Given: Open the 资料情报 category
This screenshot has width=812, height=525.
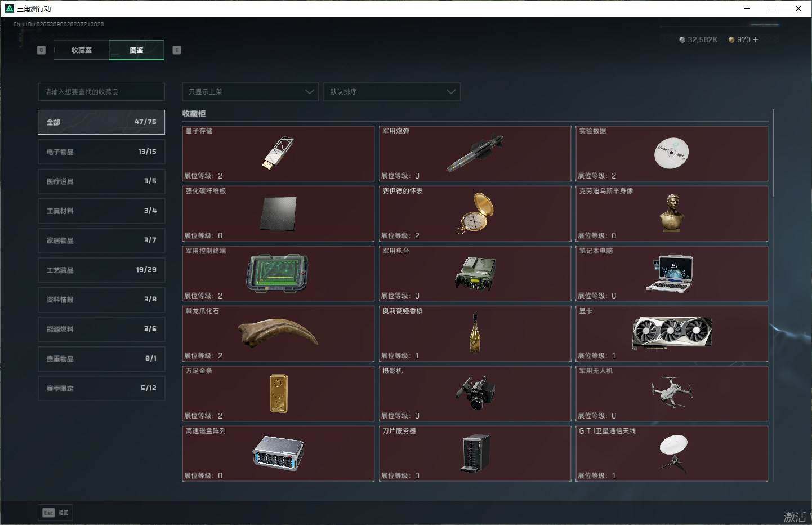Looking at the screenshot, I should coord(101,300).
